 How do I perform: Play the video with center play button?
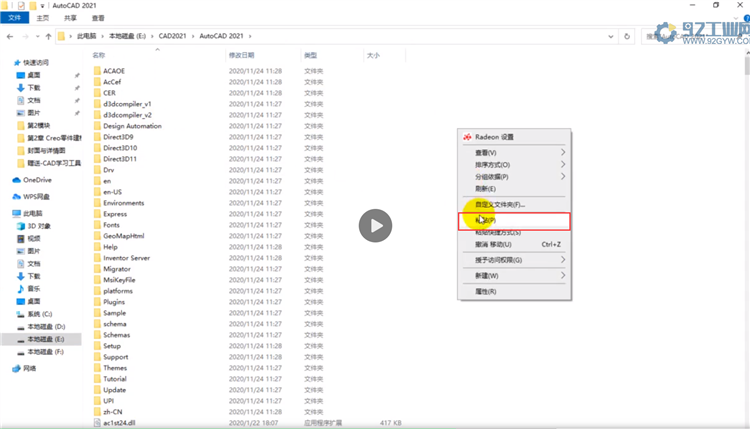pyautogui.click(x=375, y=225)
